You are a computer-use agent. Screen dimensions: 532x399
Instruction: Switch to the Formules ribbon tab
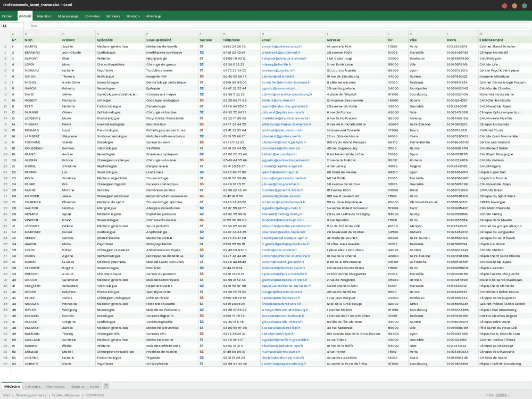[x=92, y=16]
